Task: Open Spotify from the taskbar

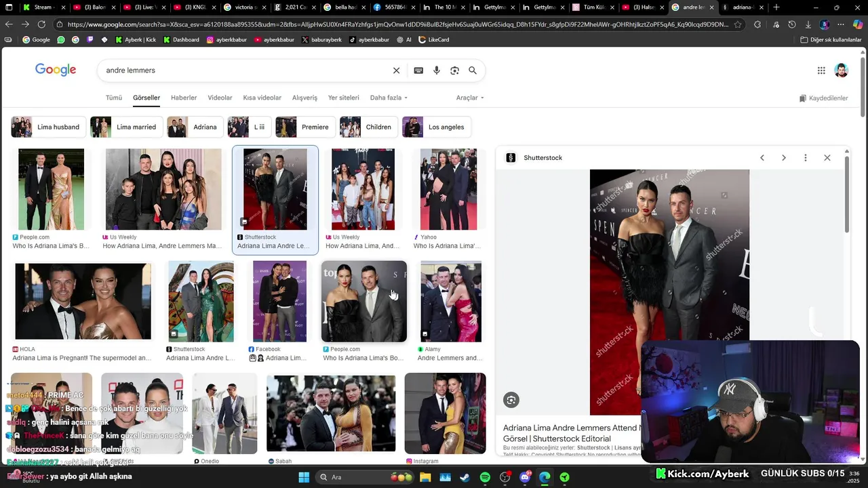Action: (x=485, y=477)
